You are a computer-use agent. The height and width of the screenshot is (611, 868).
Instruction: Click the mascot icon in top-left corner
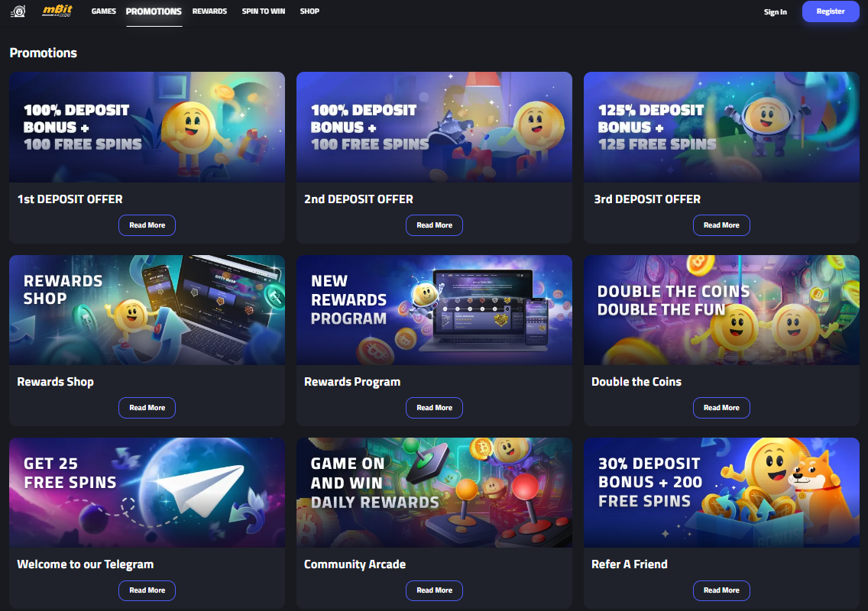click(x=18, y=11)
